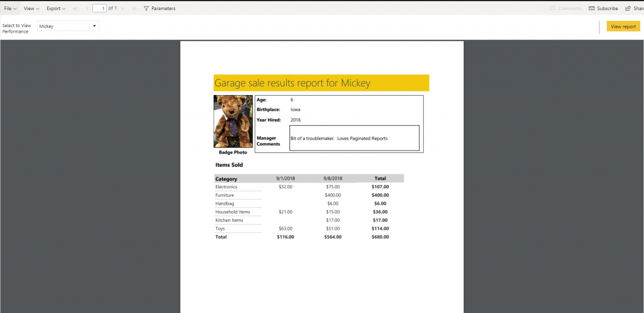
Task: Go to first page arrow icon
Action: (x=75, y=8)
